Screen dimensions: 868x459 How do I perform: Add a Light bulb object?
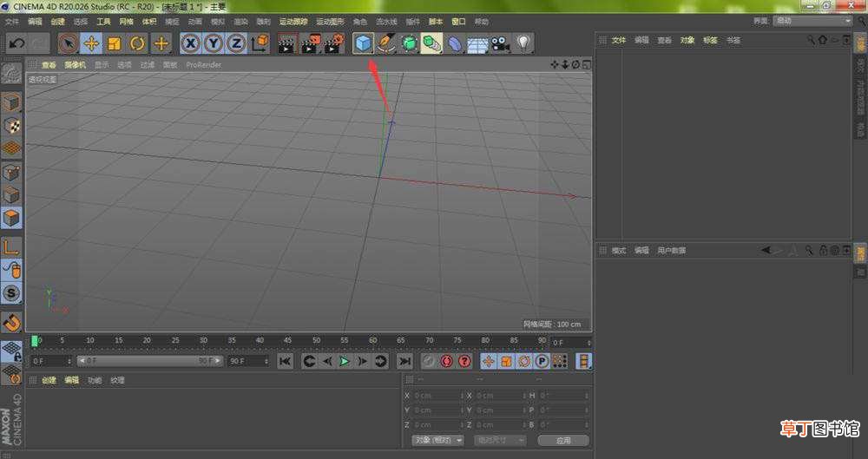click(523, 43)
